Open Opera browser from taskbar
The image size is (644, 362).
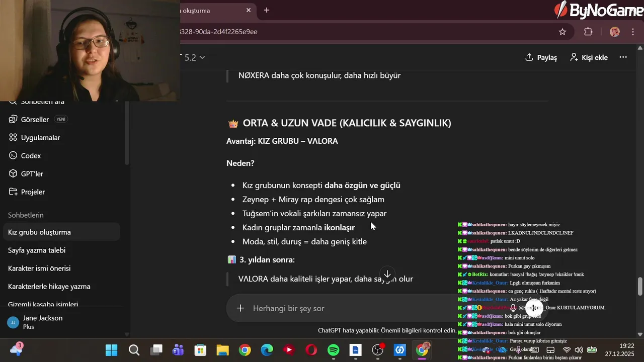[x=311, y=350]
